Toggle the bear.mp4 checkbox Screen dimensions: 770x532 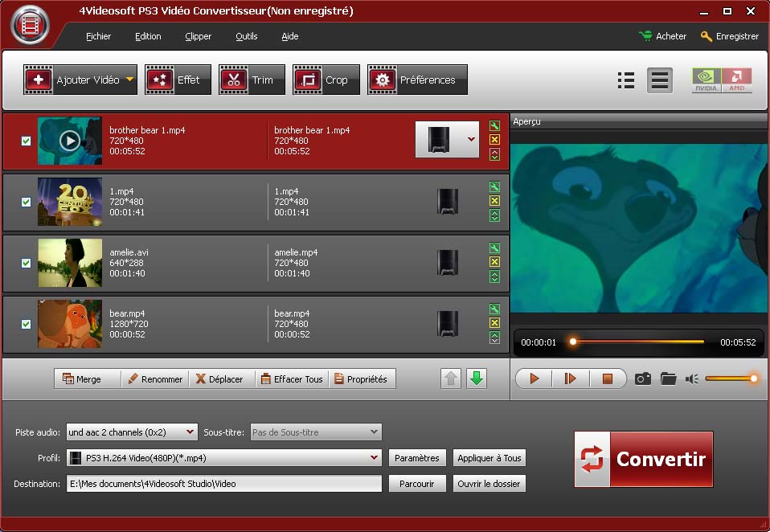click(26, 324)
